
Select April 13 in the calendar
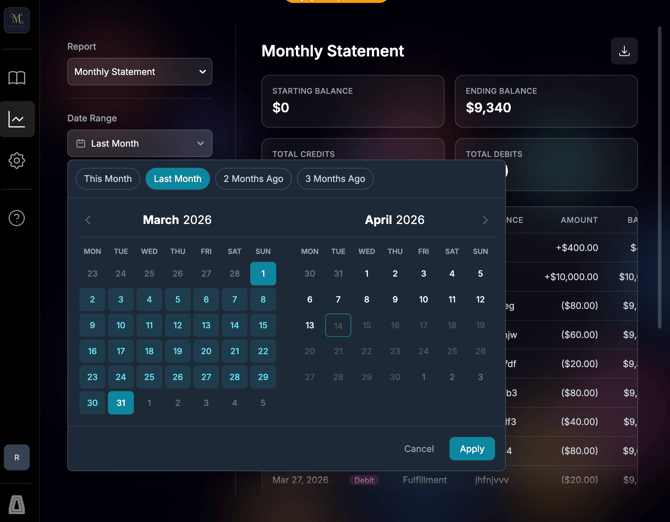[310, 325]
